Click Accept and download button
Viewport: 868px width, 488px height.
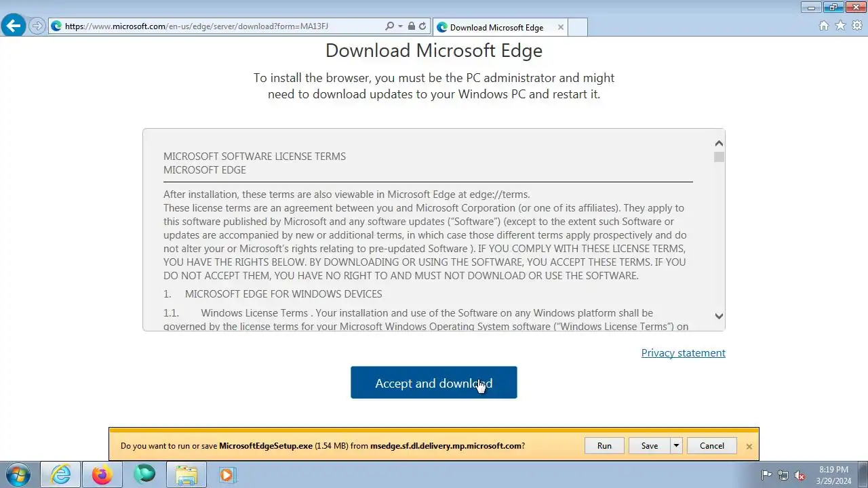[434, 383]
